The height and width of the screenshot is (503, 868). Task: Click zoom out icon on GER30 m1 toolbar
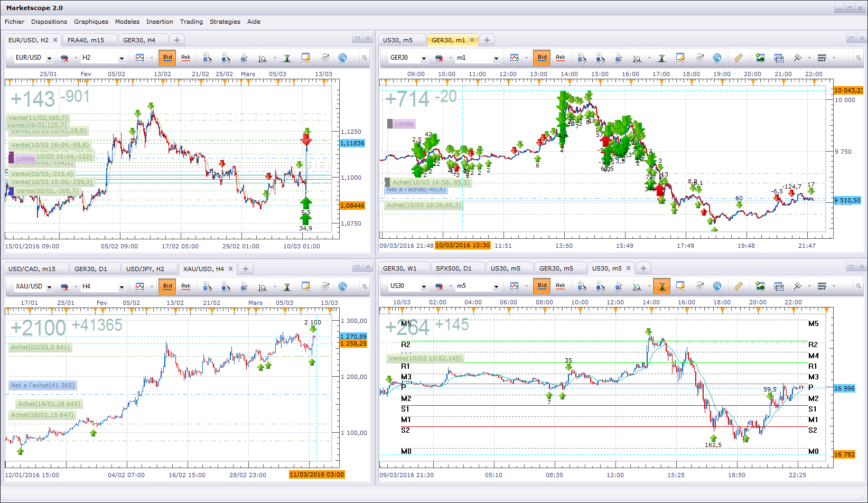click(600, 58)
